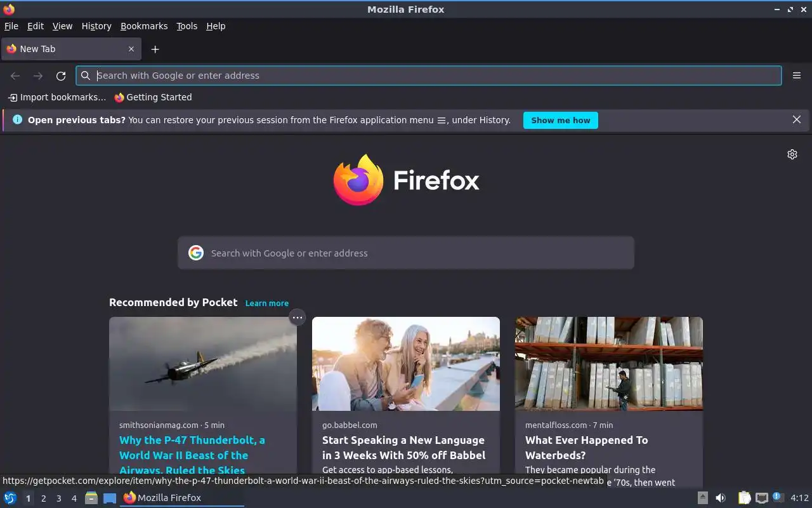Screen dimensions: 812x508
Task: Open the Edit menu
Action: click(x=36, y=26)
